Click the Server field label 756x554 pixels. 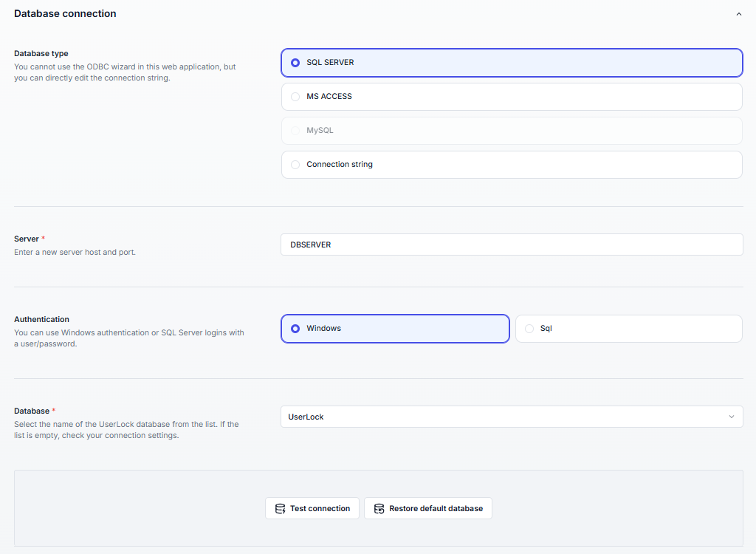click(27, 239)
